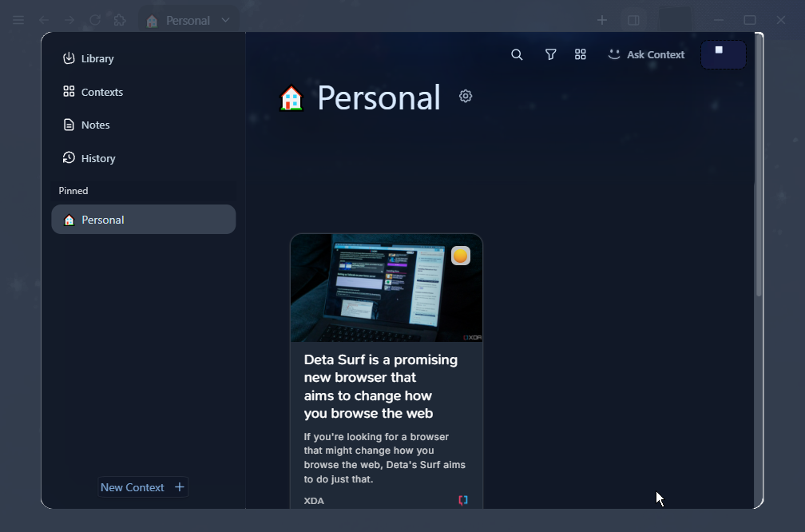Open the hamburger menu in browser toolbar
The height and width of the screenshot is (532, 805).
pyautogui.click(x=18, y=20)
